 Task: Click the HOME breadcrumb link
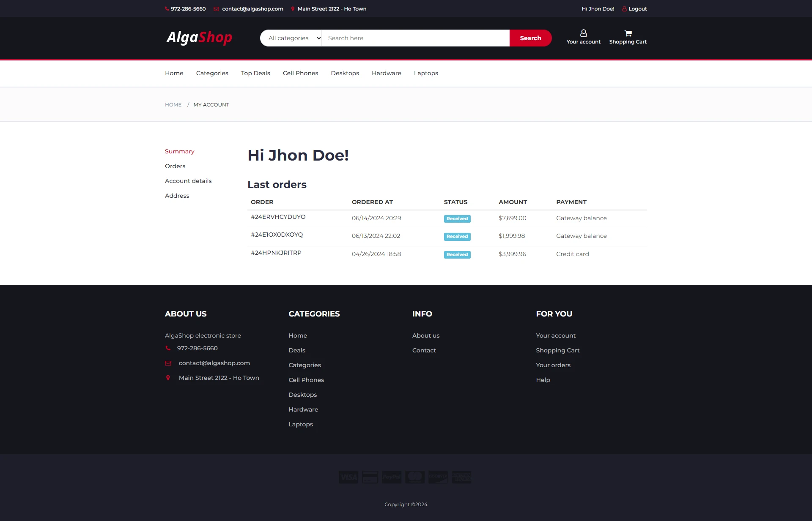click(173, 105)
